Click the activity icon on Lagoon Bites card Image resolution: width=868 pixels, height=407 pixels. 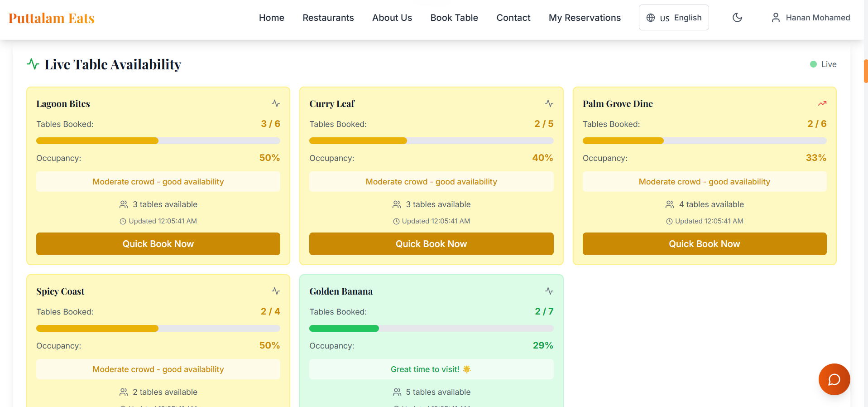(x=276, y=103)
